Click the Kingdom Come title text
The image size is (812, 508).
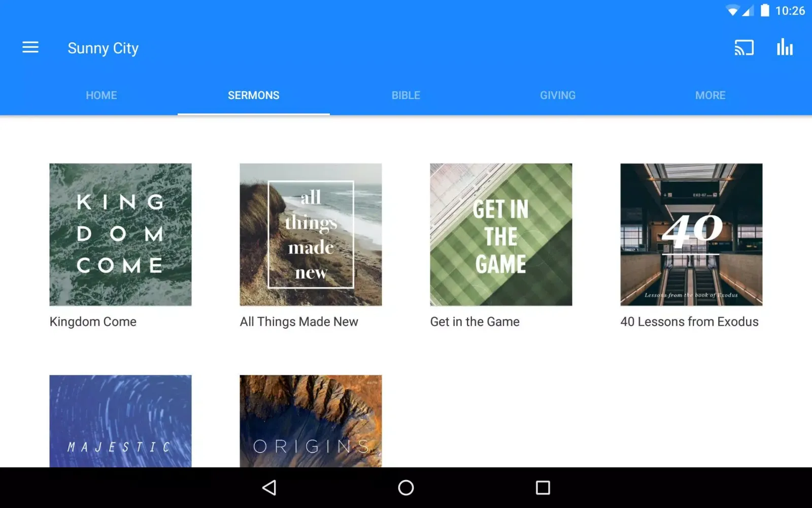click(x=93, y=322)
